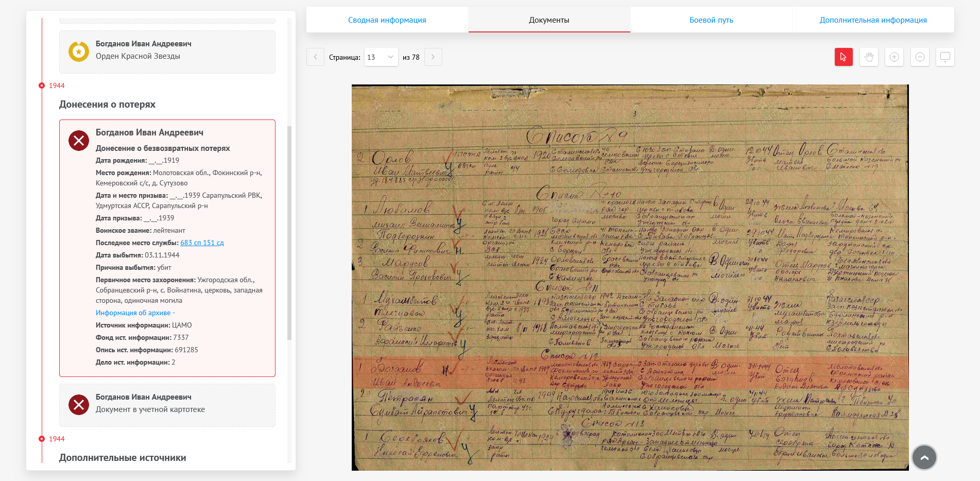Zoom in on the document image
980x481 pixels.
[x=894, y=57]
